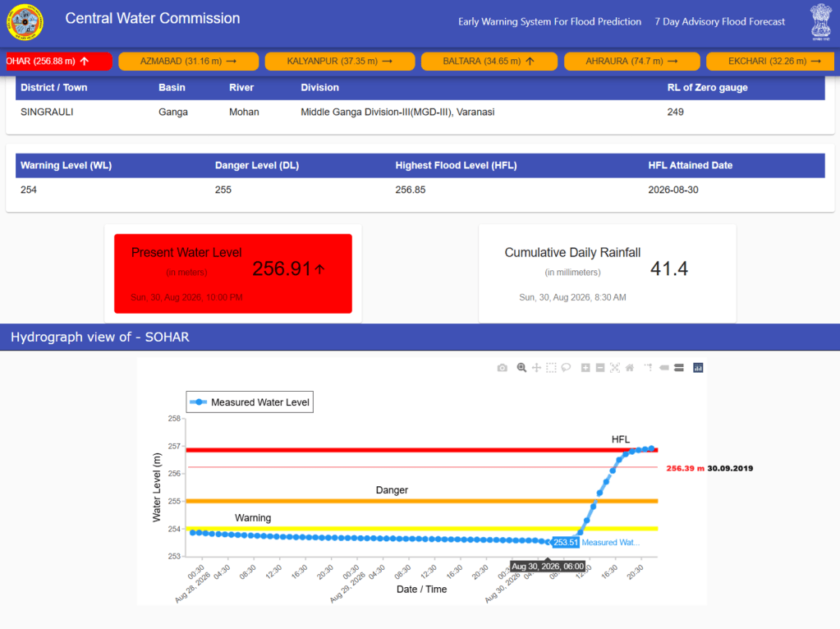This screenshot has height=629, width=840.
Task: Open the Plotly logo link icon
Action: 698,368
